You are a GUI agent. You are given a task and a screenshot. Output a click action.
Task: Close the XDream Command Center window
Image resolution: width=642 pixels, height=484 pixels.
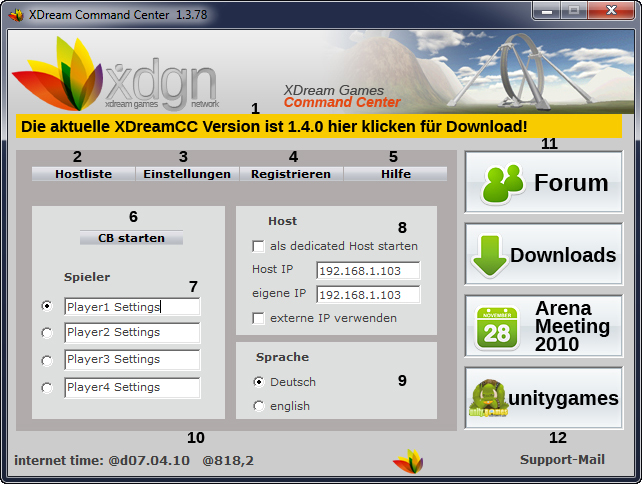coord(611,10)
